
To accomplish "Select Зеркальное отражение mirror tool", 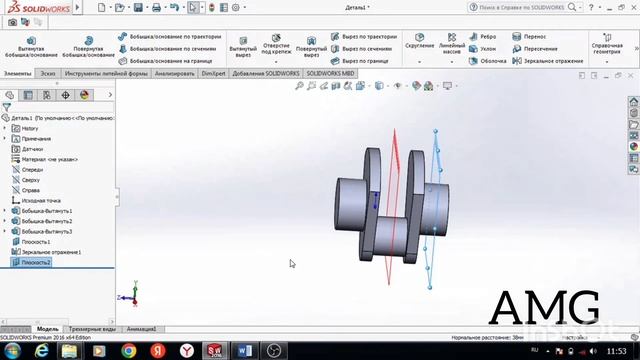I will coord(548,61).
